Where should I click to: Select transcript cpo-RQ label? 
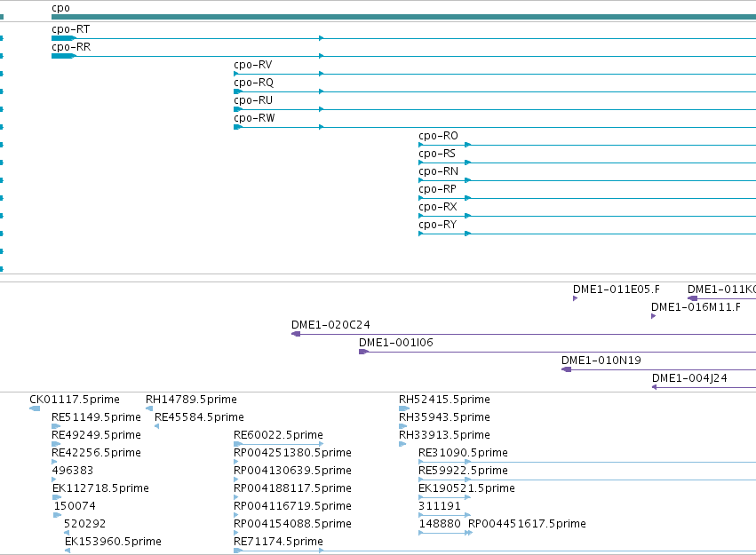[253, 83]
